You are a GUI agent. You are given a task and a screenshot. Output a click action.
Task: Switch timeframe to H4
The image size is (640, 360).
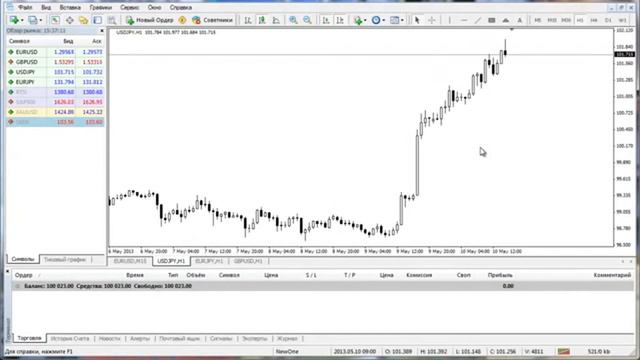(594, 20)
